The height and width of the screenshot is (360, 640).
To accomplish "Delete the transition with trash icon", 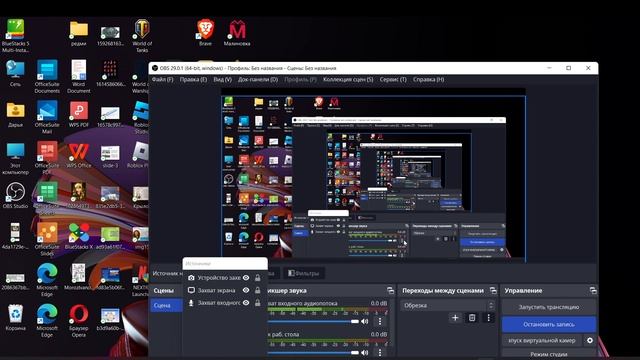I will tap(472, 318).
